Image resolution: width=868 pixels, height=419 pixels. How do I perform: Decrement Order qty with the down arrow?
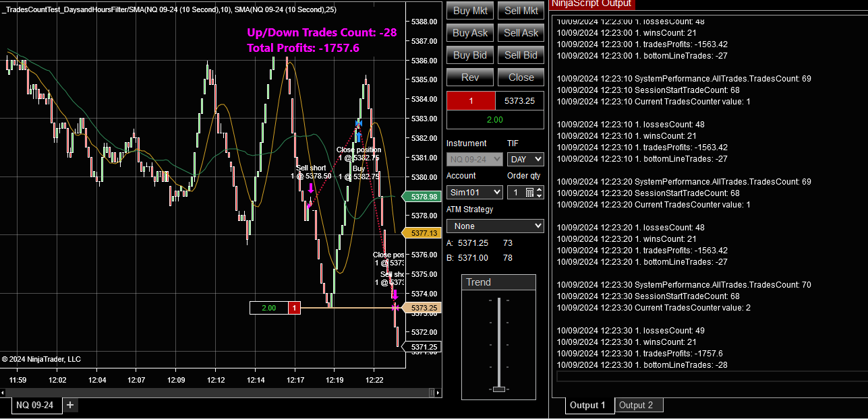pyautogui.click(x=540, y=195)
